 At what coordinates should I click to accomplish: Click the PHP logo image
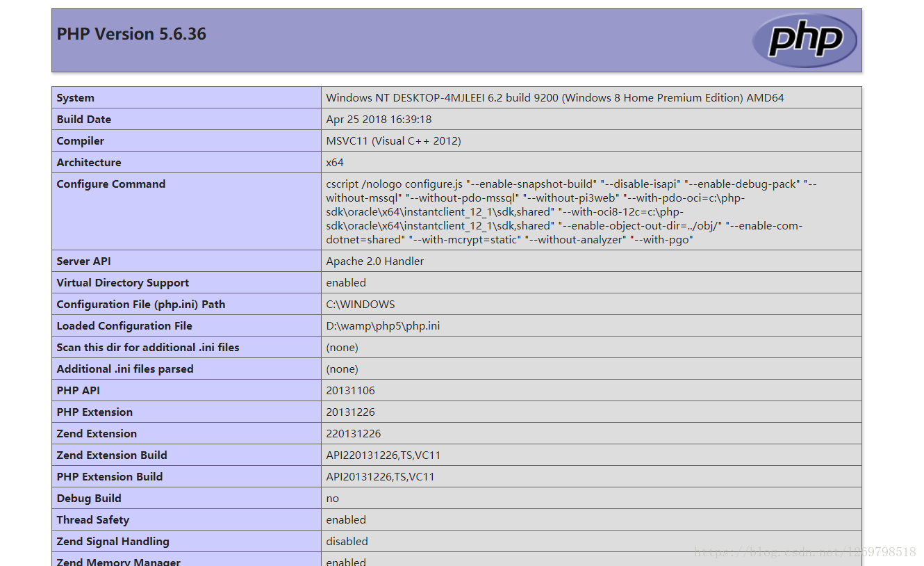tap(805, 40)
